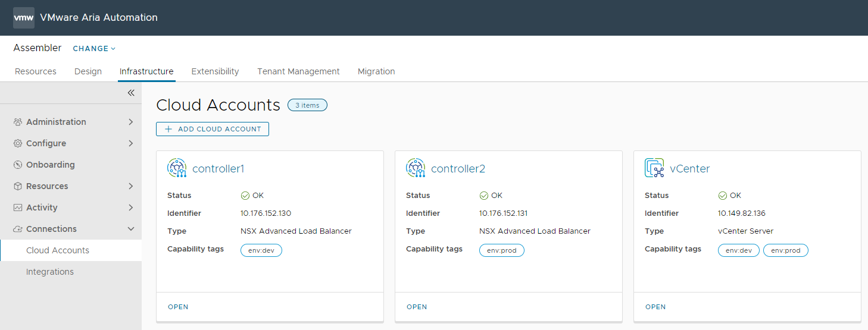Select Integrations in the sidebar
868x330 pixels.
pos(50,272)
